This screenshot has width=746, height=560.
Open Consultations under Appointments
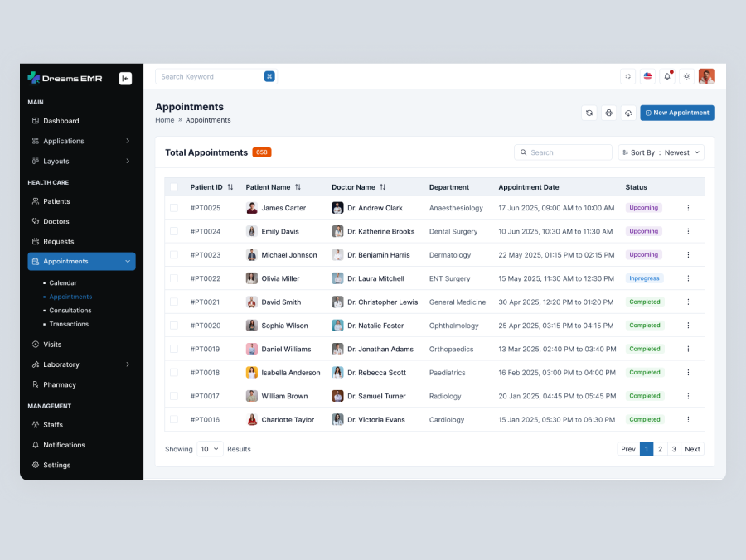[x=70, y=311]
